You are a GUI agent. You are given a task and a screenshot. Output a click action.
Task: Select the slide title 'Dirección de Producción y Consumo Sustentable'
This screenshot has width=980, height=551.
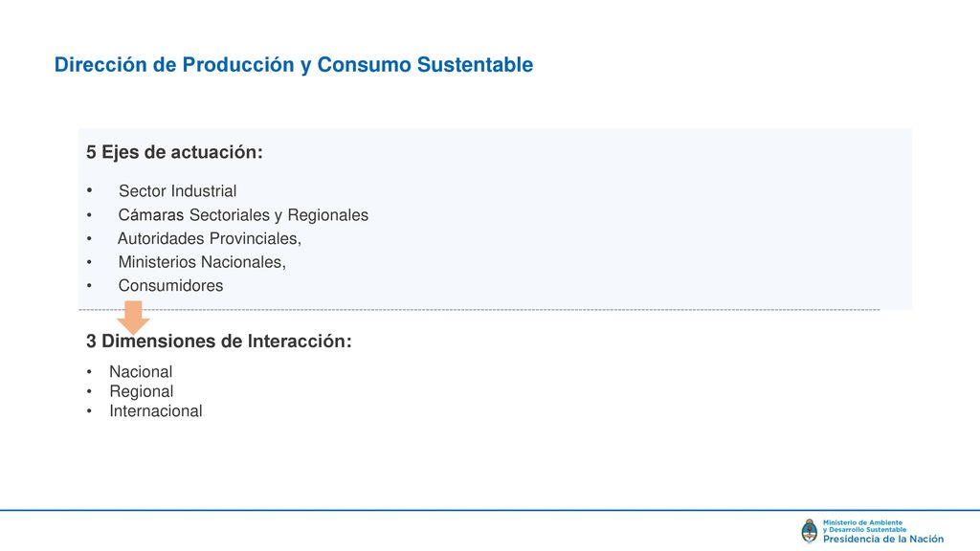294,64
